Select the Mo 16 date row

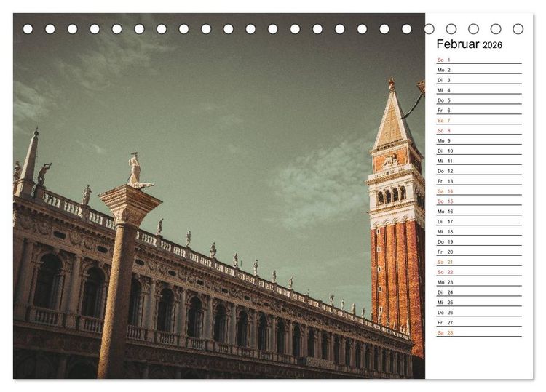click(479, 211)
